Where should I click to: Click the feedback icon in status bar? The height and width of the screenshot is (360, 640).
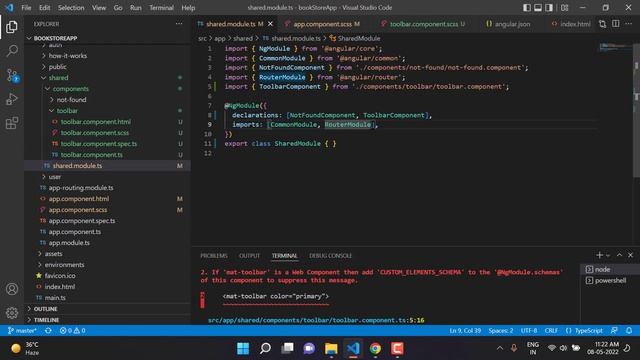click(614, 330)
